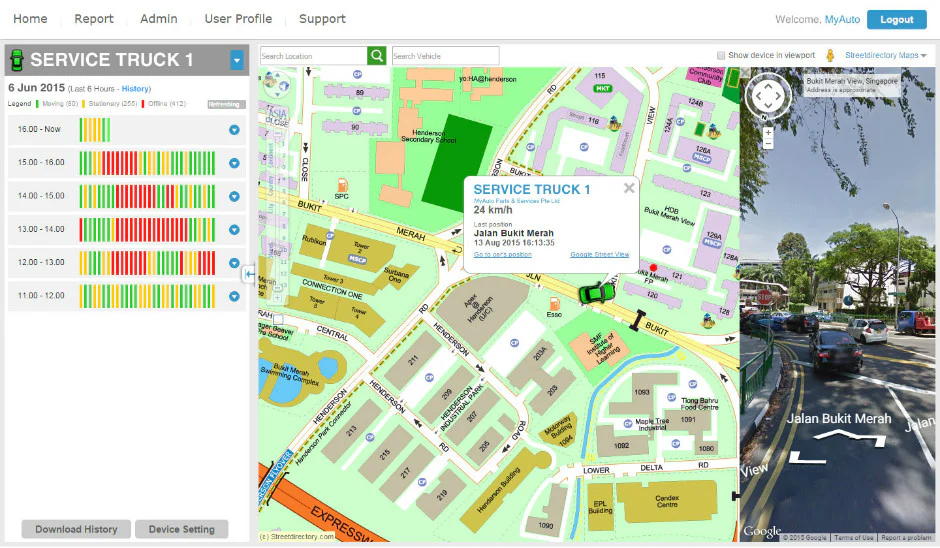Image resolution: width=940 pixels, height=548 pixels.
Task: Click the 12.00 - 13.00 activity timeline bar
Action: (147, 263)
